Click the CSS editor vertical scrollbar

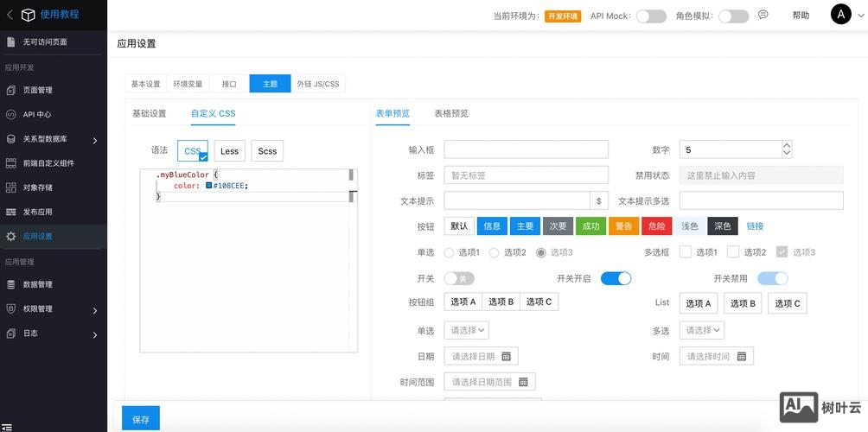[x=352, y=260]
